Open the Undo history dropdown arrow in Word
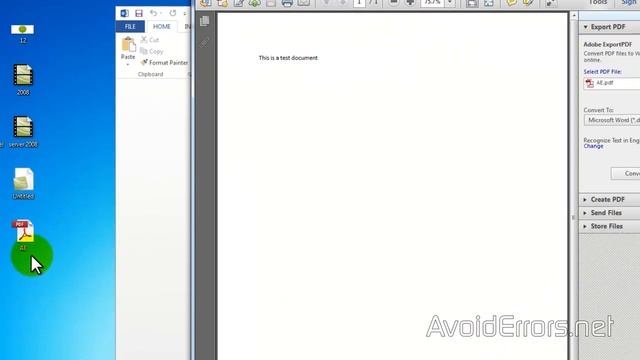 tap(161, 13)
